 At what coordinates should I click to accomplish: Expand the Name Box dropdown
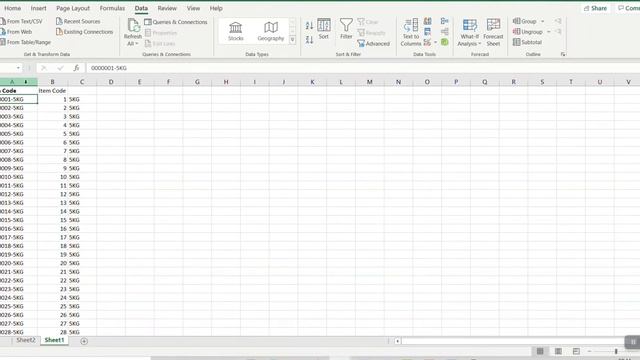click(x=18, y=68)
